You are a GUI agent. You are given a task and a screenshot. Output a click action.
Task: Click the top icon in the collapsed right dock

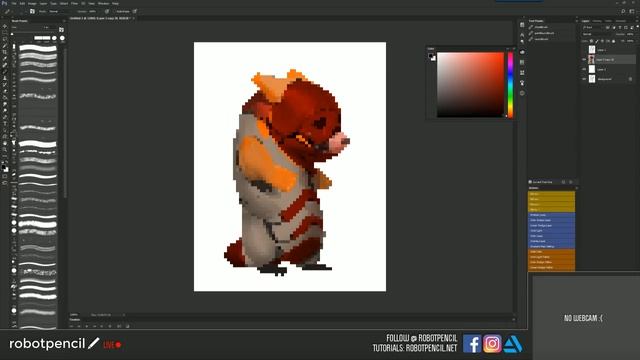(522, 25)
